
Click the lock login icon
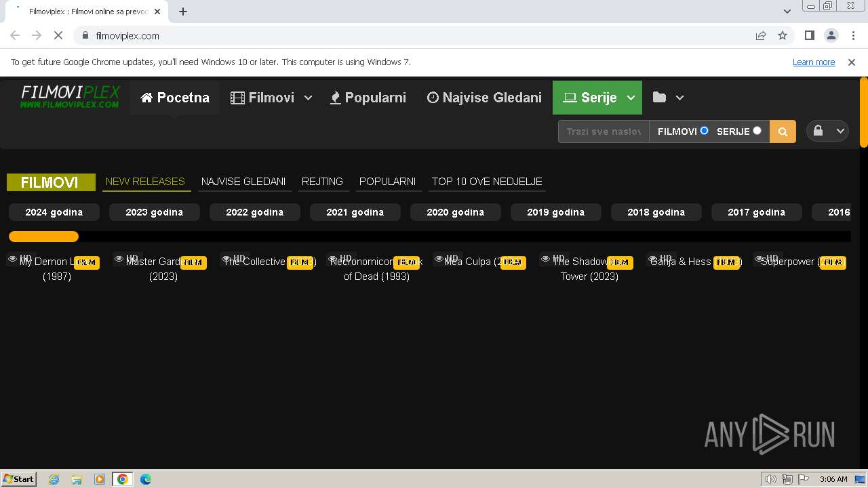(x=818, y=131)
